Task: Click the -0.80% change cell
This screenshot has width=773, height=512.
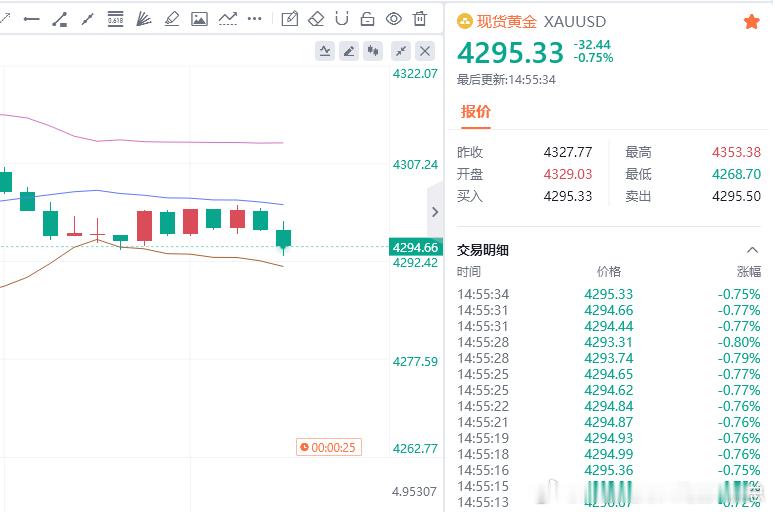Action: click(739, 342)
